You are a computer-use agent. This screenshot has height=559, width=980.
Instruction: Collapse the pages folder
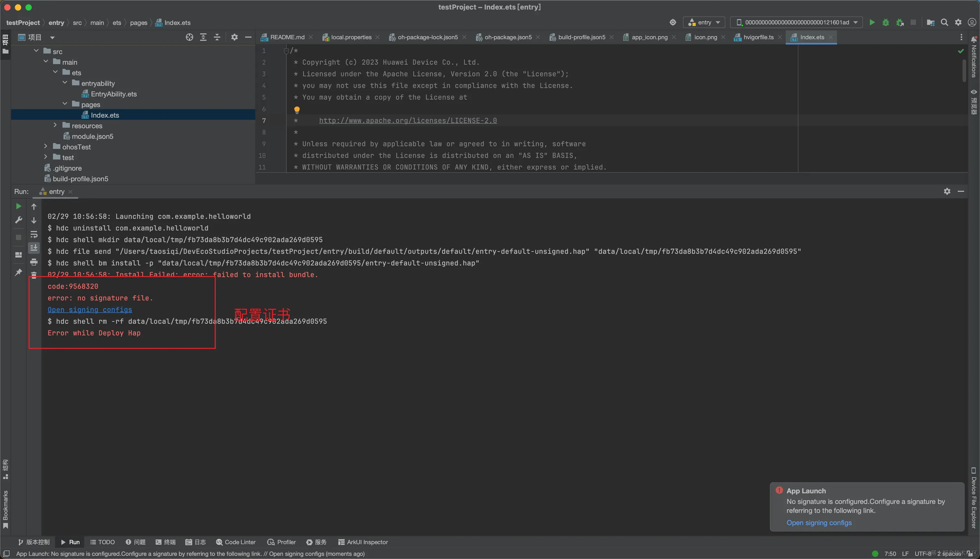pyautogui.click(x=65, y=104)
